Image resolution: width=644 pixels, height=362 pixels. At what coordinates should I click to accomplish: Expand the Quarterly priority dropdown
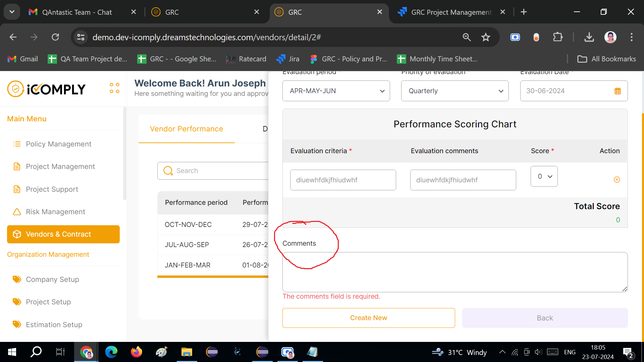point(454,91)
